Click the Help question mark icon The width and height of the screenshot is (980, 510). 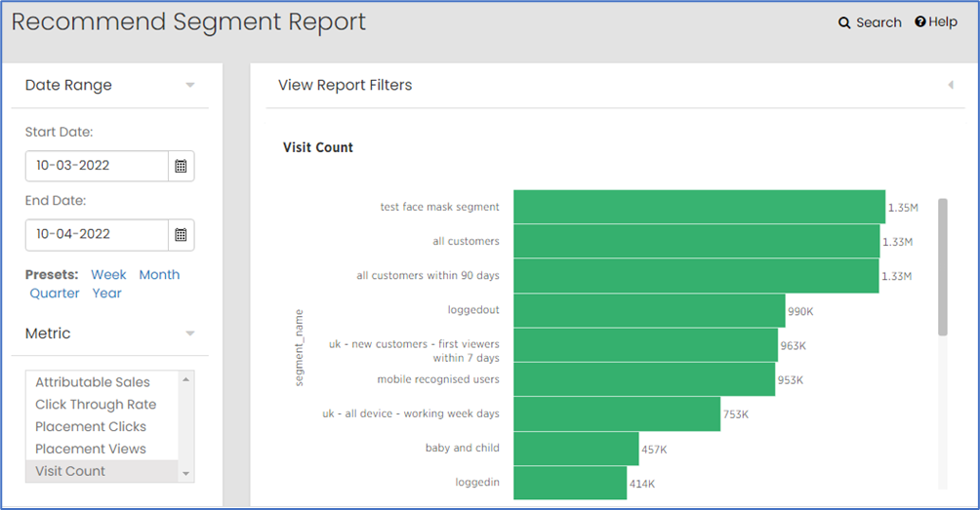pyautogui.click(x=920, y=21)
